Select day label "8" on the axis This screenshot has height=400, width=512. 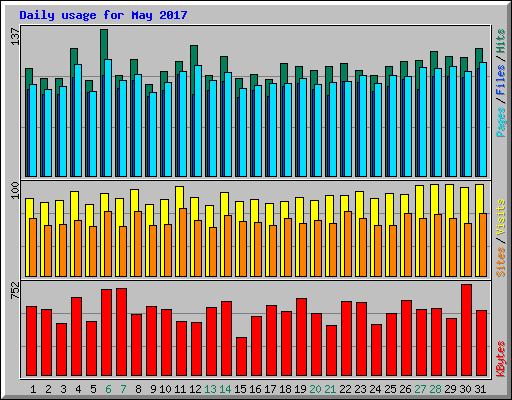coord(138,389)
